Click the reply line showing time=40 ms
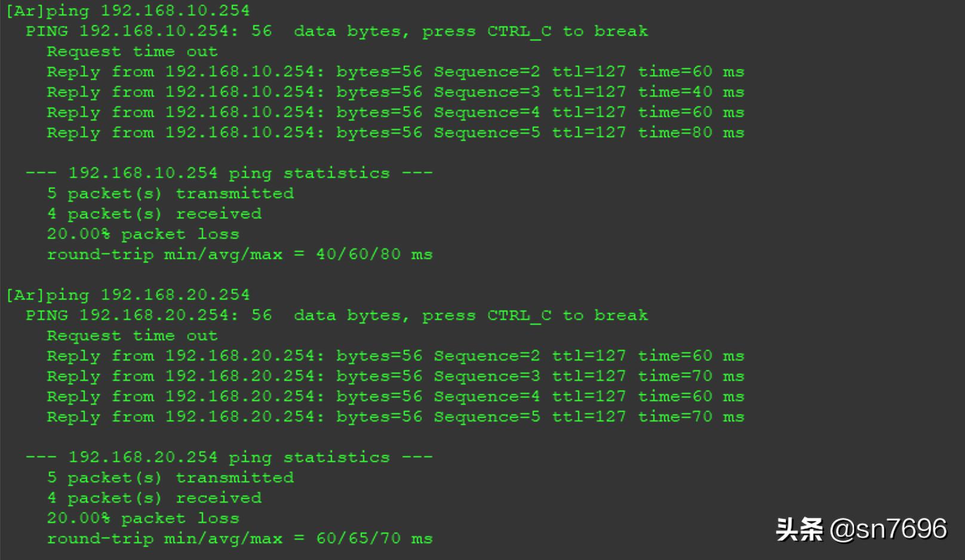Image resolution: width=965 pixels, height=560 pixels. coord(395,93)
